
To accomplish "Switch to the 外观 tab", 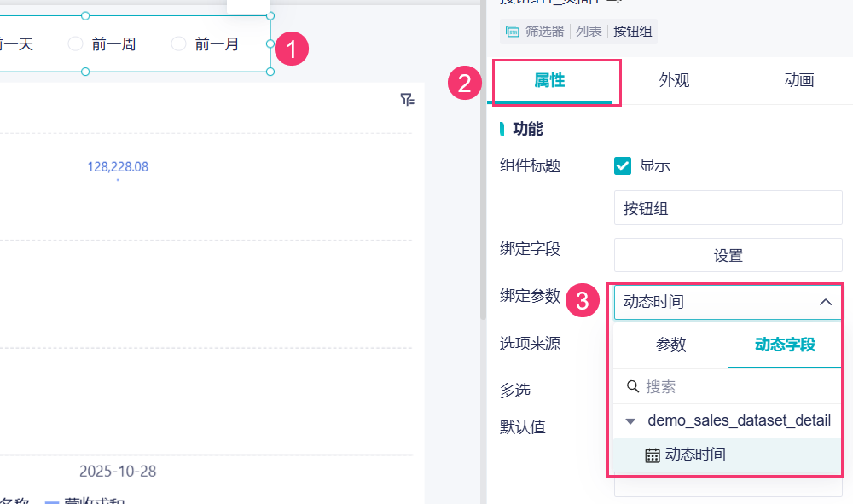I will point(674,81).
